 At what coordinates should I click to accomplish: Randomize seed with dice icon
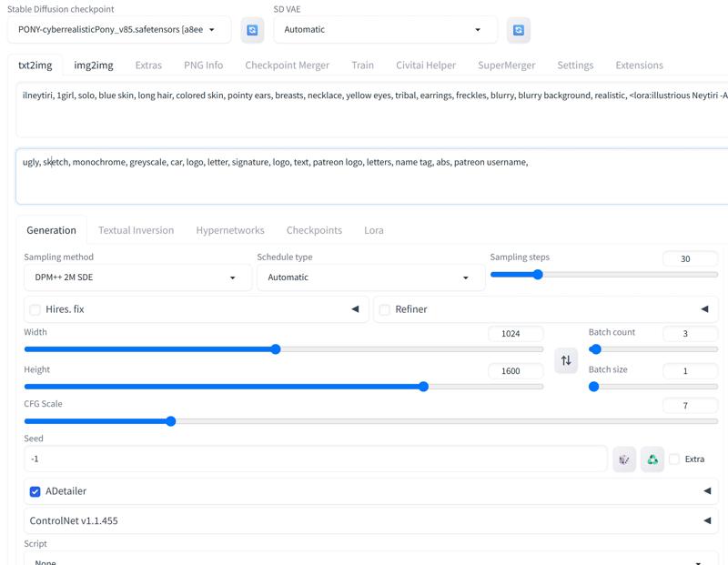pyautogui.click(x=624, y=459)
